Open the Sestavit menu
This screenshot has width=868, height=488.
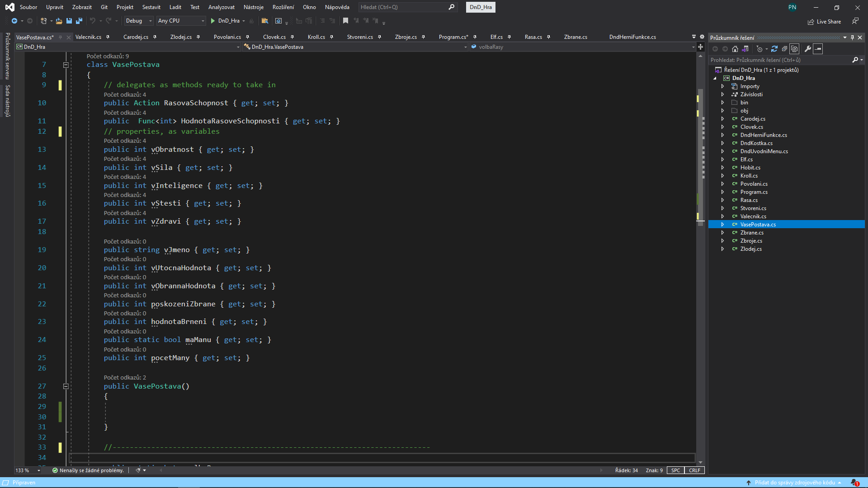coord(151,7)
